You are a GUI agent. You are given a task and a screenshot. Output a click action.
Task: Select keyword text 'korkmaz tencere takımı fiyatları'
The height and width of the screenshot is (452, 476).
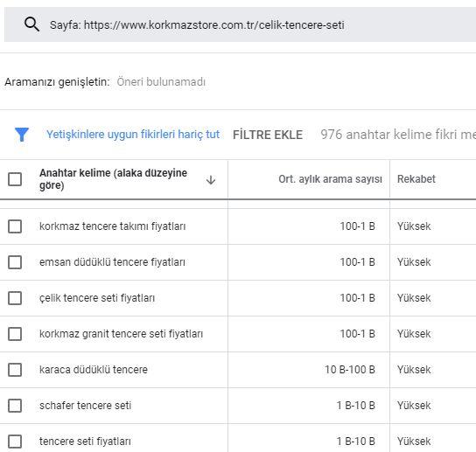112,226
